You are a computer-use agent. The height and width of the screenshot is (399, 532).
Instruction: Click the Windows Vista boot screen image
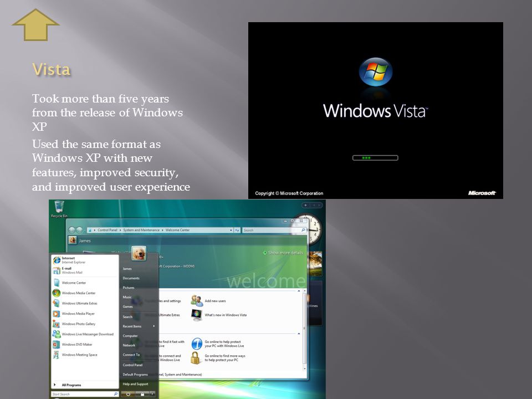[376, 110]
